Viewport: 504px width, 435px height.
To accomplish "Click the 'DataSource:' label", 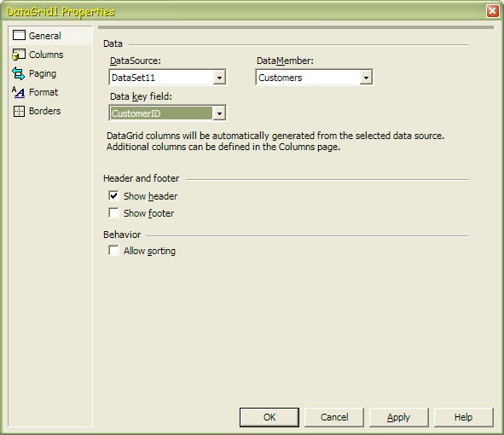I will pos(136,61).
